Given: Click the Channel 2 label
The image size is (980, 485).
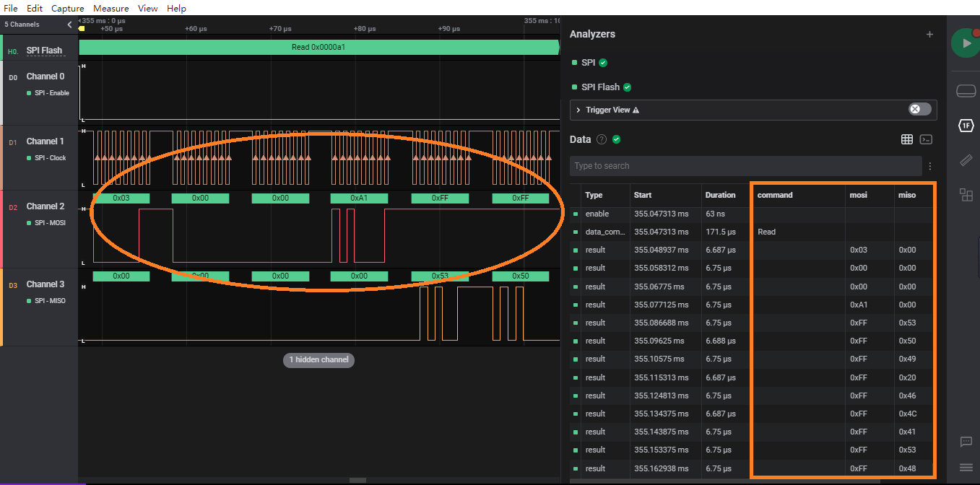Looking at the screenshot, I should pos(45,206).
